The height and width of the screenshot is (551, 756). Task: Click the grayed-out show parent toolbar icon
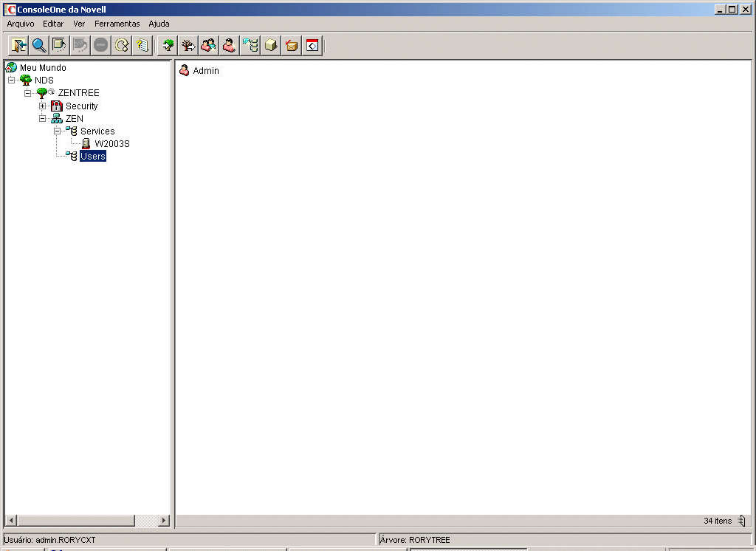click(x=80, y=46)
